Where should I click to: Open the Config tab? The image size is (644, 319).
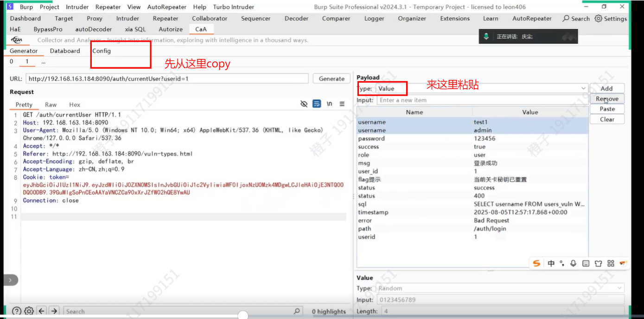[x=102, y=51]
